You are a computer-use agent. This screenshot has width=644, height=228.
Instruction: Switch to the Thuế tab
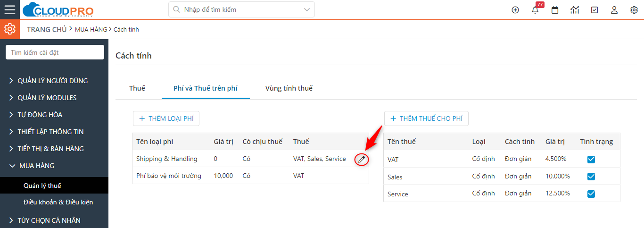[x=137, y=88]
